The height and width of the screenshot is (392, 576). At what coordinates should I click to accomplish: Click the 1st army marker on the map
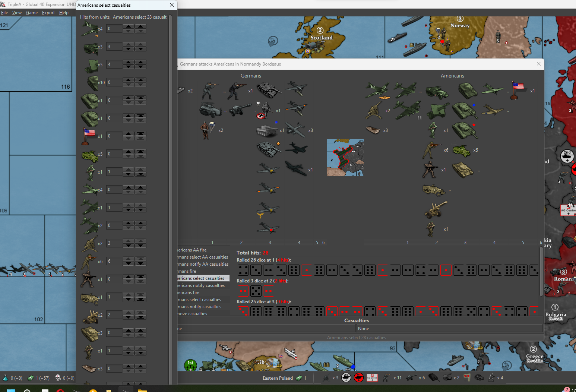tap(190, 365)
